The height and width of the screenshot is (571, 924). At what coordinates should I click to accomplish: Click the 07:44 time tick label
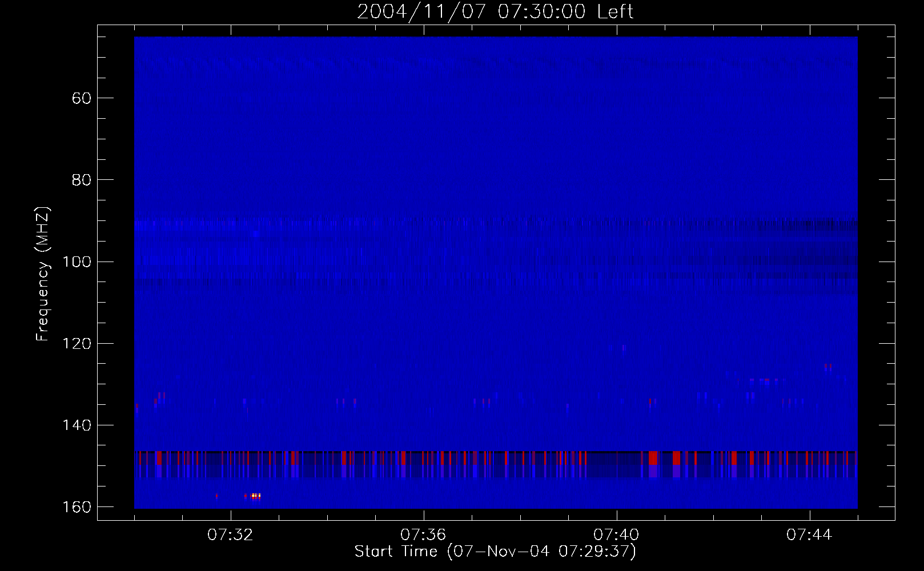click(x=810, y=535)
